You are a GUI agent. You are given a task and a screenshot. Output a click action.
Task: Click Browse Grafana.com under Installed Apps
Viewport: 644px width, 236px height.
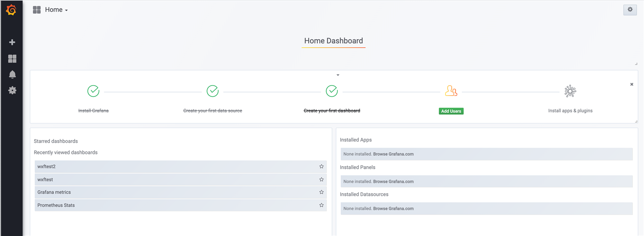(x=393, y=154)
